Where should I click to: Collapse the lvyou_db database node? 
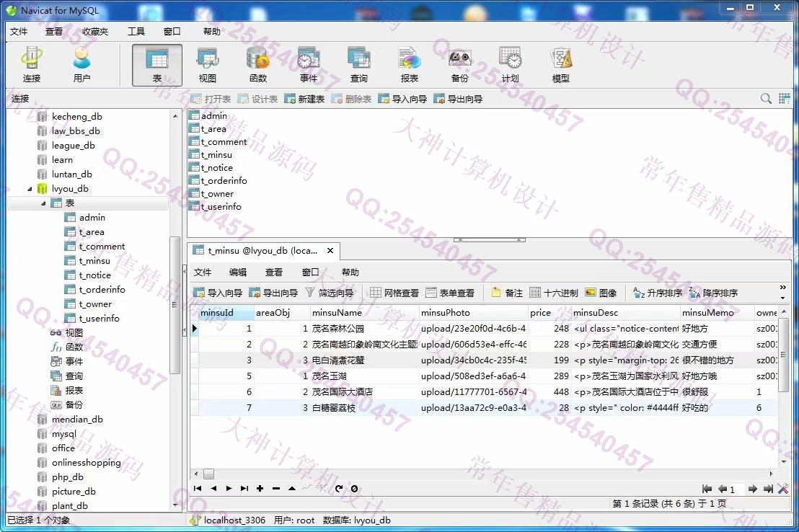[30, 189]
